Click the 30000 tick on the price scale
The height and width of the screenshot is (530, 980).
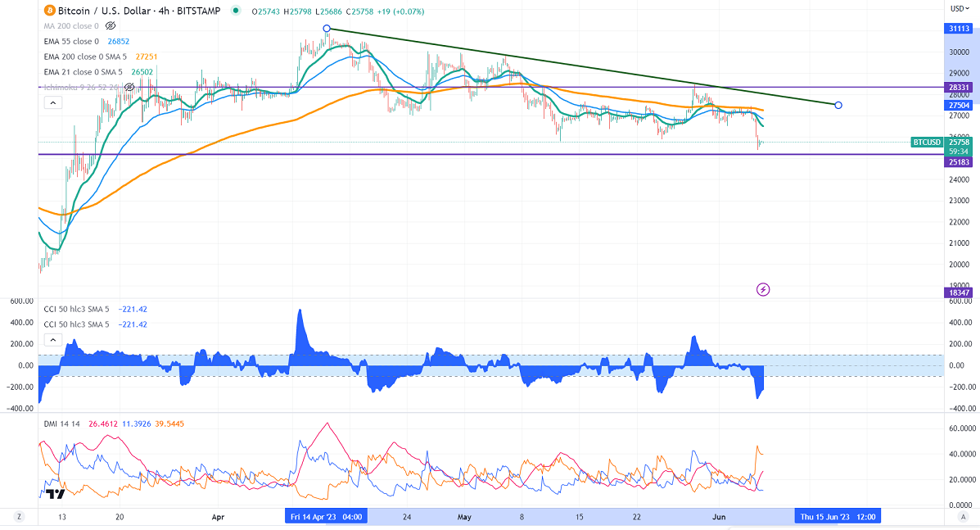(x=960, y=52)
